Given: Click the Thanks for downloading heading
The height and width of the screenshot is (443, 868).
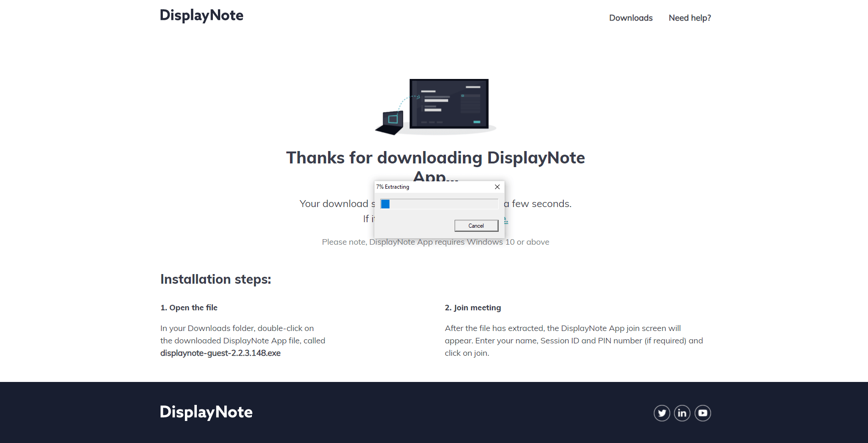Looking at the screenshot, I should [435, 157].
